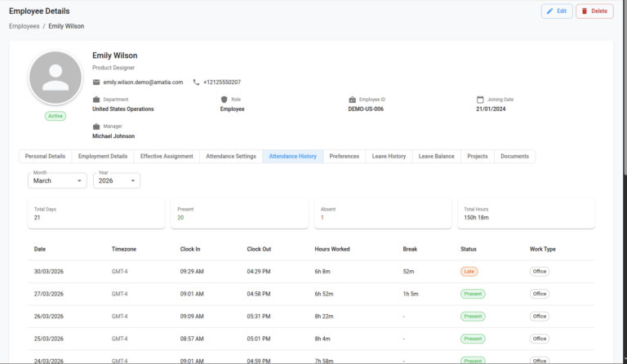Image resolution: width=627 pixels, height=364 pixels.
Task: Go to the Documents tab
Action: 514,156
